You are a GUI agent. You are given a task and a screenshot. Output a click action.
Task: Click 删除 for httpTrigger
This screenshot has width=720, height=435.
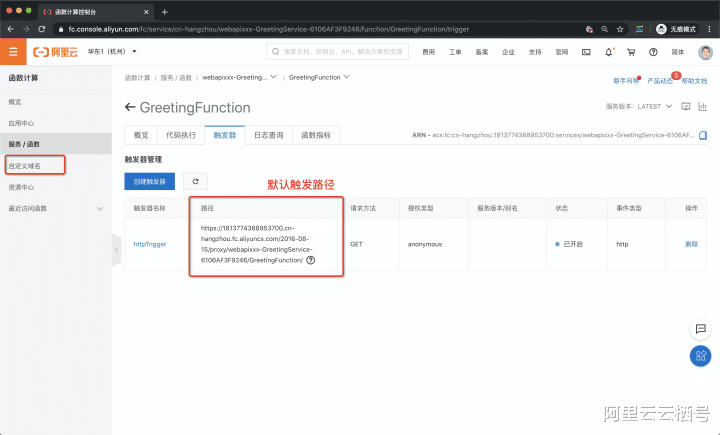pyautogui.click(x=692, y=244)
